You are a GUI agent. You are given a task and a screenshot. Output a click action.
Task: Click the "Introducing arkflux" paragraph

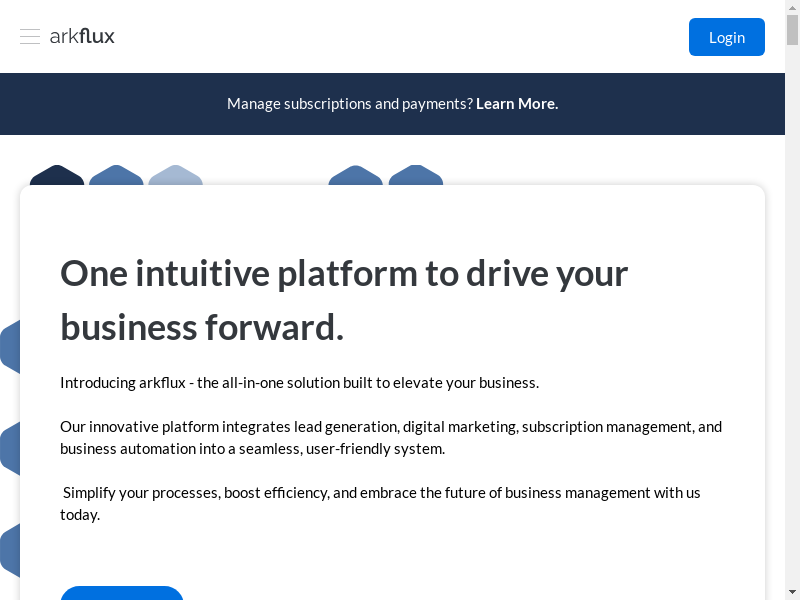(x=299, y=383)
